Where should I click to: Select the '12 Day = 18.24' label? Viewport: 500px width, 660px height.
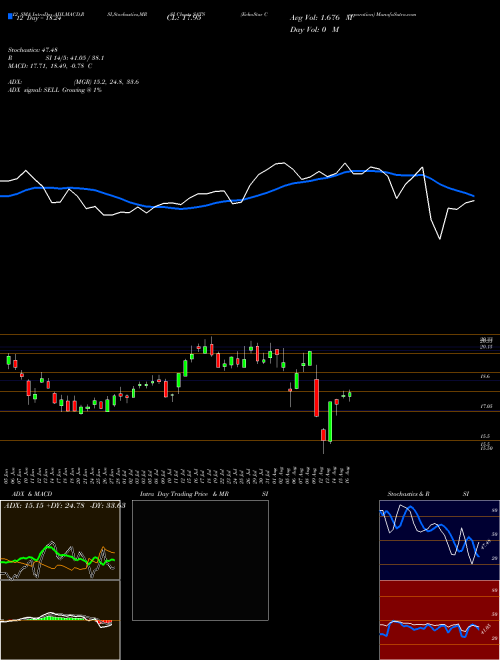[x=37, y=19]
